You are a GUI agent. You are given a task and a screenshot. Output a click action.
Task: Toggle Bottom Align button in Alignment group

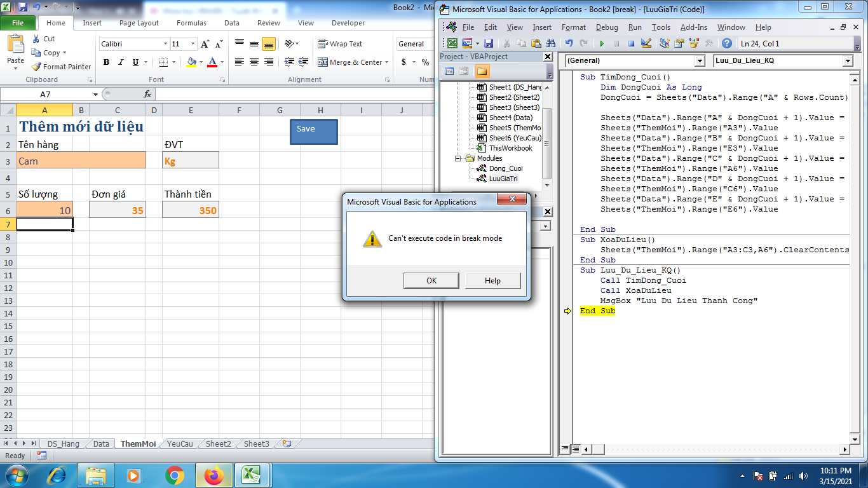pyautogui.click(x=268, y=44)
